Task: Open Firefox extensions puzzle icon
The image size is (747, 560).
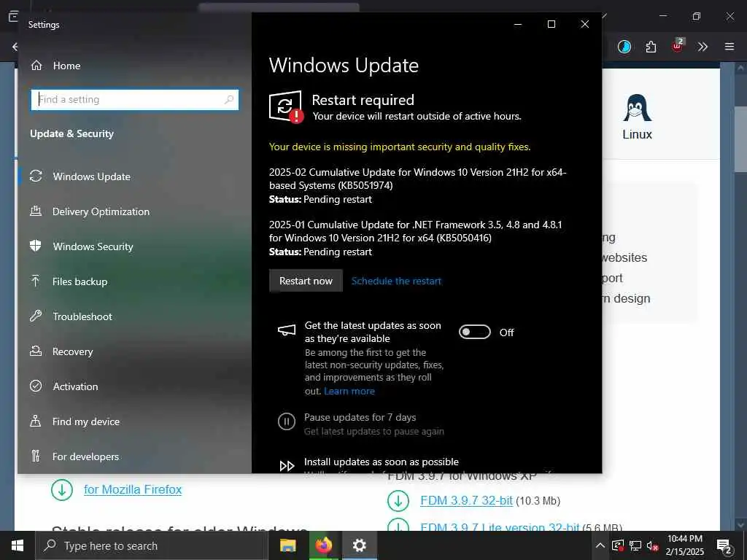Action: 651,47
